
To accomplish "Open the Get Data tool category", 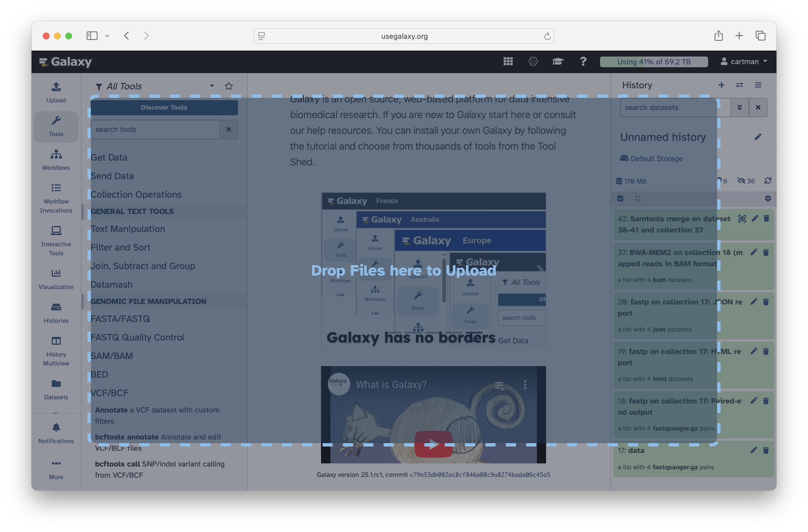I will tap(109, 157).
